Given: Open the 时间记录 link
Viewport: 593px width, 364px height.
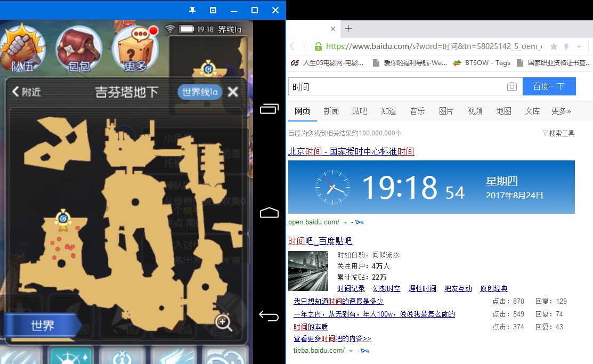Looking at the screenshot, I should [351, 288].
